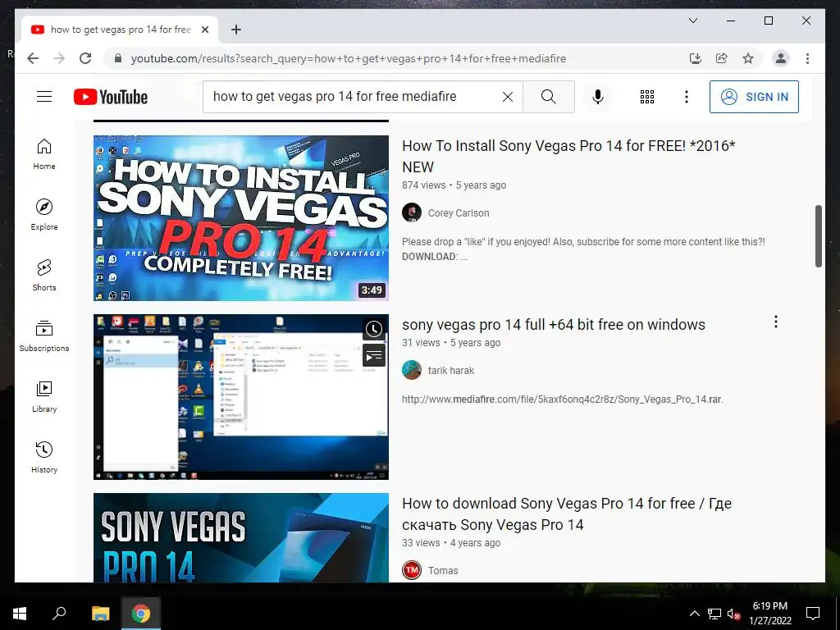Install app icon in address bar
Viewport: 840px width, 630px height.
(x=695, y=58)
